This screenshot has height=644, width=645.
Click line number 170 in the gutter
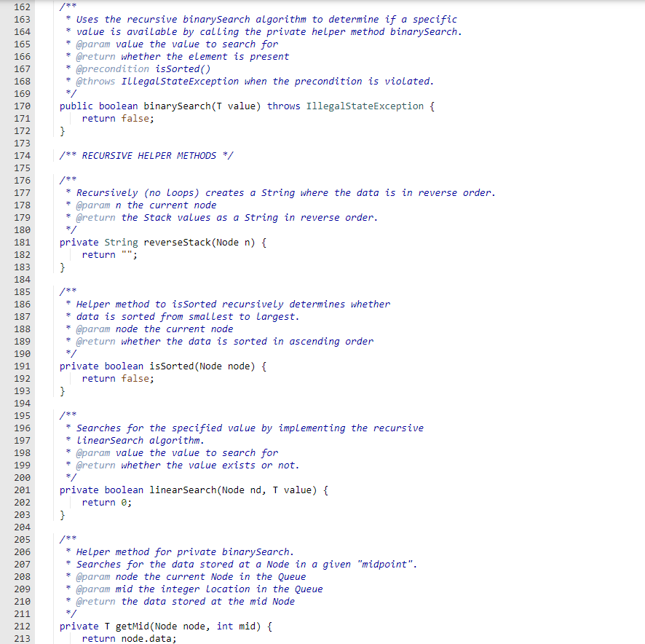coord(21,106)
